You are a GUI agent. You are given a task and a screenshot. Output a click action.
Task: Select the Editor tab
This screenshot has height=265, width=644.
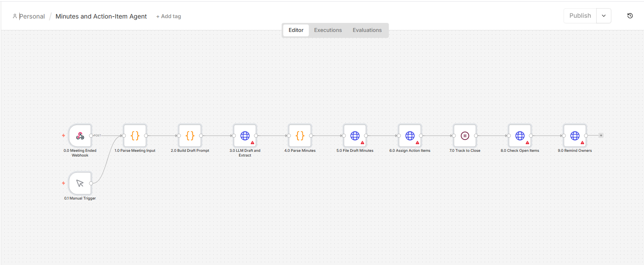(x=296, y=30)
